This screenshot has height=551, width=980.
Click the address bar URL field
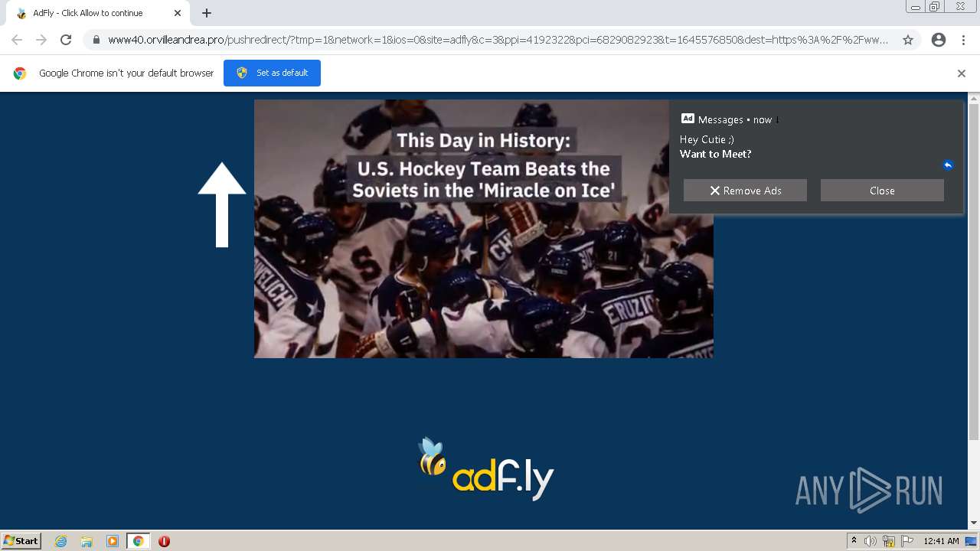pyautogui.click(x=498, y=40)
